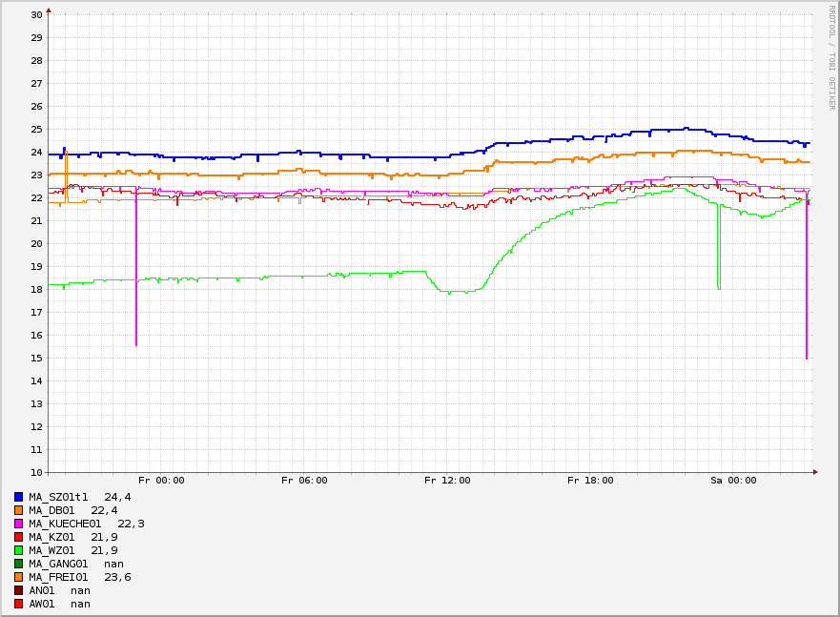Select the MA_SZ01t1 legend label
The width and height of the screenshot is (840, 617).
(58, 497)
